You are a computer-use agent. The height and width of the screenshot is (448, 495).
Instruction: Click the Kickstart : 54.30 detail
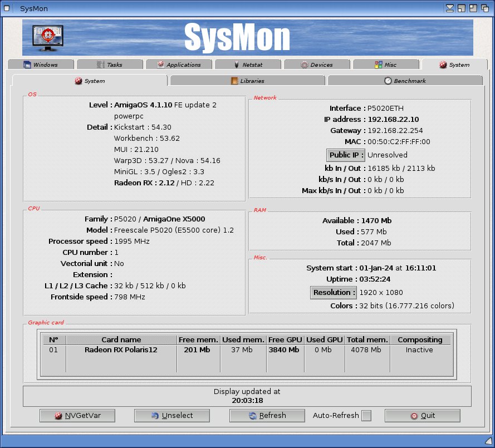point(143,127)
